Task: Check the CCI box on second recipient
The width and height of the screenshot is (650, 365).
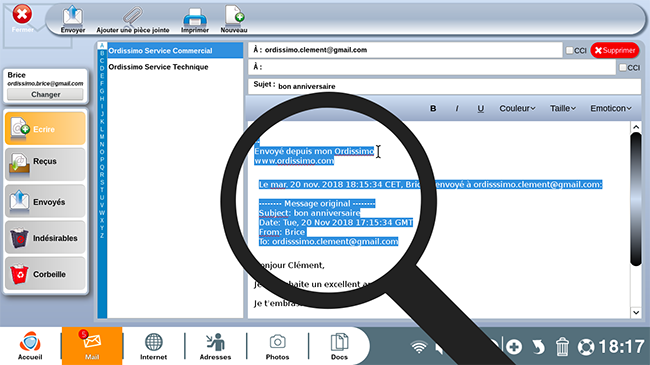Action: tap(623, 67)
